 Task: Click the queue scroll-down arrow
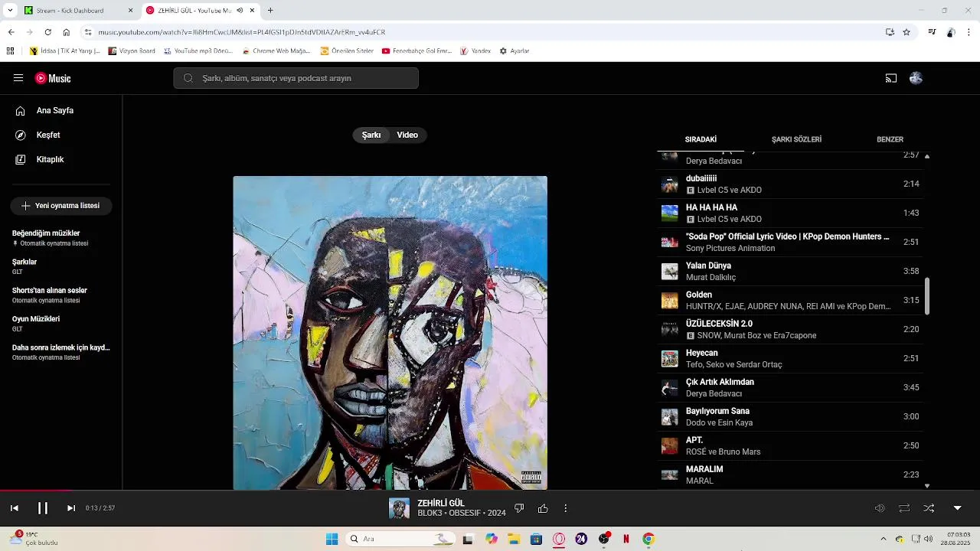click(927, 485)
